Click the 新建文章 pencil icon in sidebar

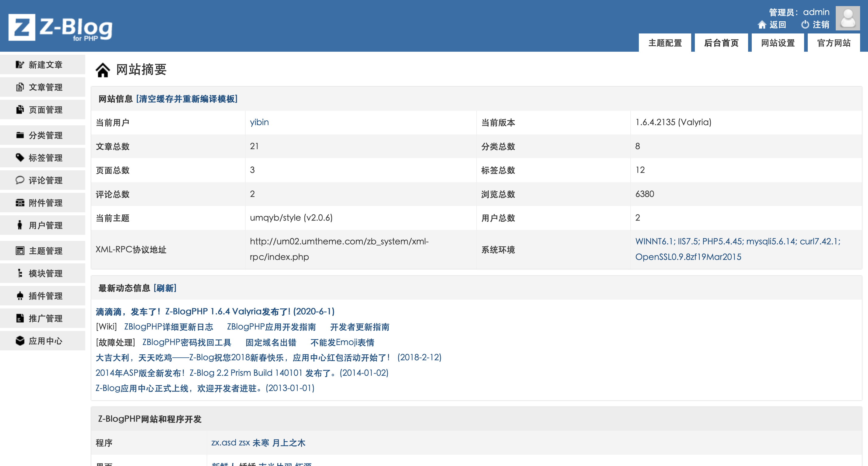point(20,65)
